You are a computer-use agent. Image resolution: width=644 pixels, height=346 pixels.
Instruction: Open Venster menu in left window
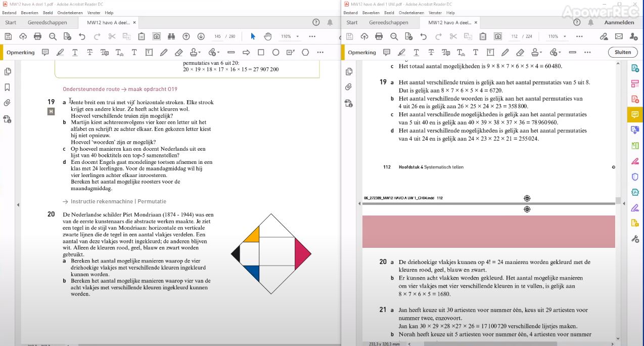94,13
